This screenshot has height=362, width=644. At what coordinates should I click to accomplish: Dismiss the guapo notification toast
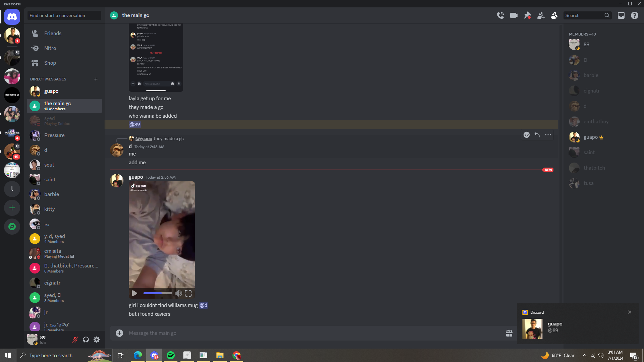630,312
